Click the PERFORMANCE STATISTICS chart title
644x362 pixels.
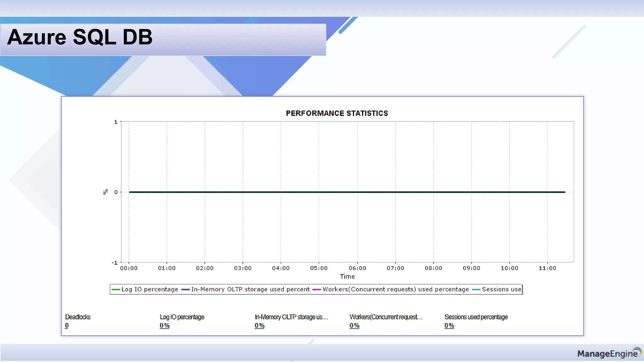tap(337, 113)
